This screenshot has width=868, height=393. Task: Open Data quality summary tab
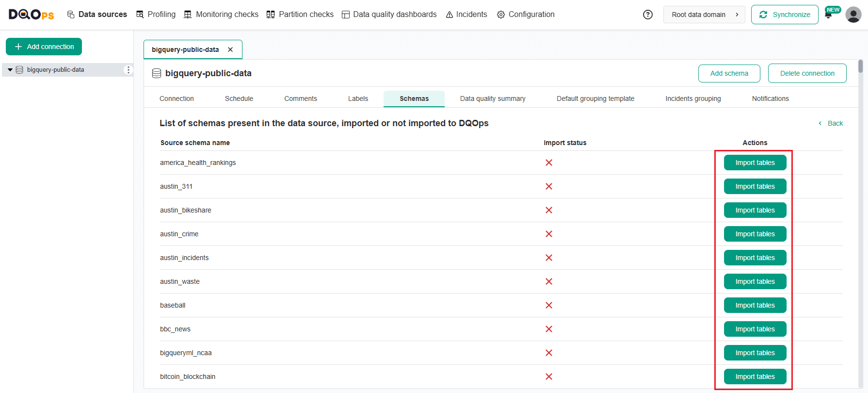tap(493, 98)
